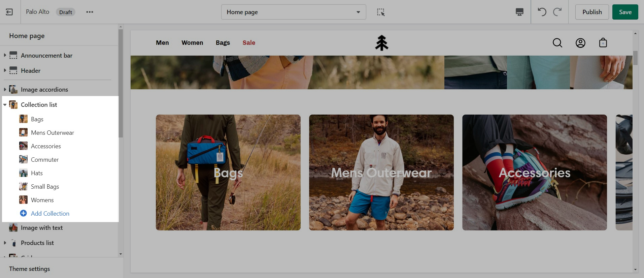Select the Mens Outerwear collection block

[52, 133]
